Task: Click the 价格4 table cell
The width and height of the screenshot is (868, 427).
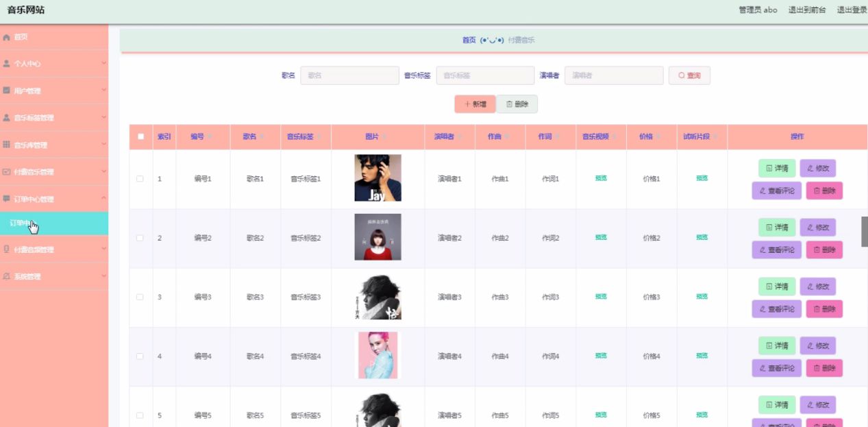Action: [652, 356]
